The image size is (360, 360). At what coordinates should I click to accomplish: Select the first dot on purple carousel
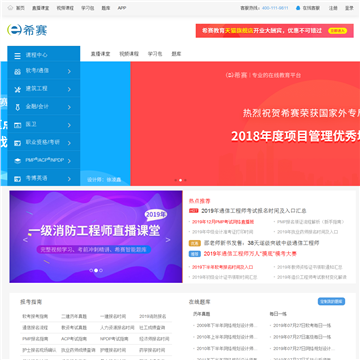click(91, 270)
